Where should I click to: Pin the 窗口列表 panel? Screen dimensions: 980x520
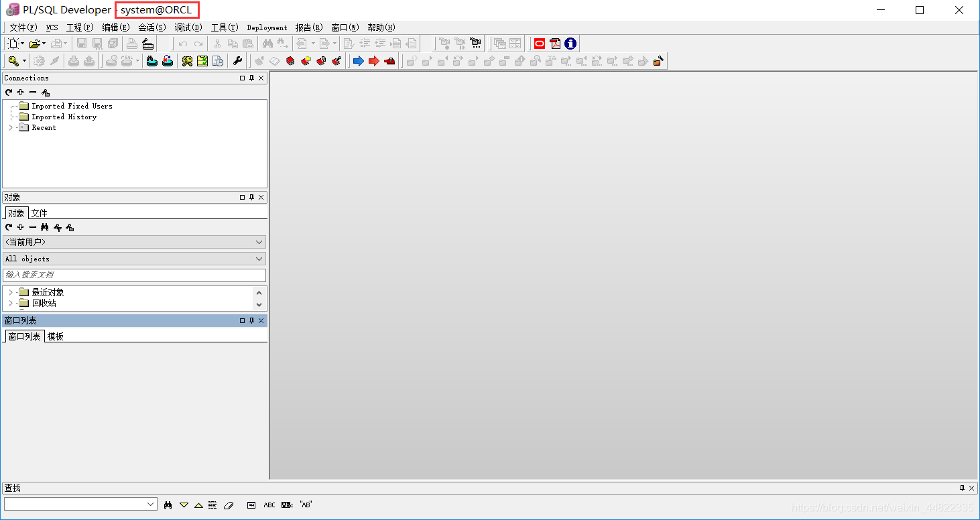click(252, 321)
